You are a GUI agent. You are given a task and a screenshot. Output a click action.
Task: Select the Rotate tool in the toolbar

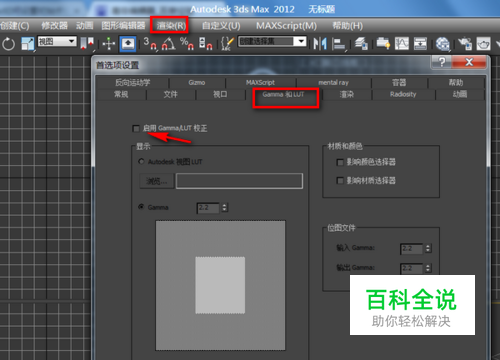click(x=8, y=44)
